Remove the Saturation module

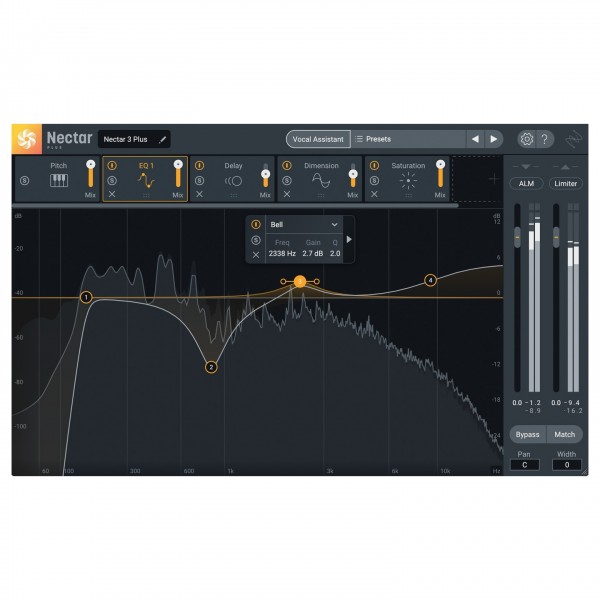[374, 194]
